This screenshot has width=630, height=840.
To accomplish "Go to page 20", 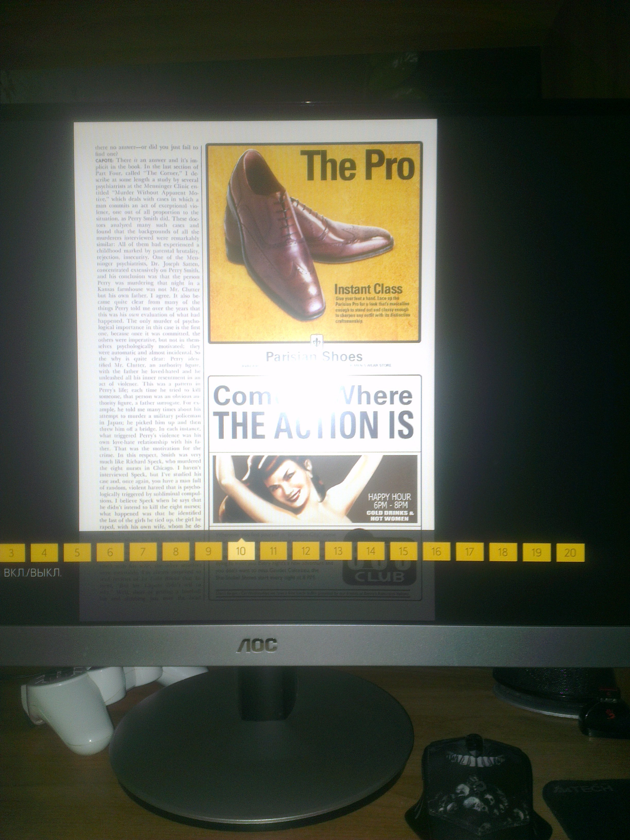I will [x=570, y=553].
